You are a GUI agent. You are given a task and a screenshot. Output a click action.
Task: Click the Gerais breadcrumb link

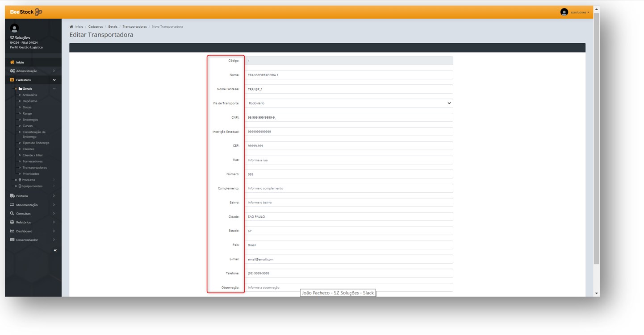pyautogui.click(x=113, y=27)
